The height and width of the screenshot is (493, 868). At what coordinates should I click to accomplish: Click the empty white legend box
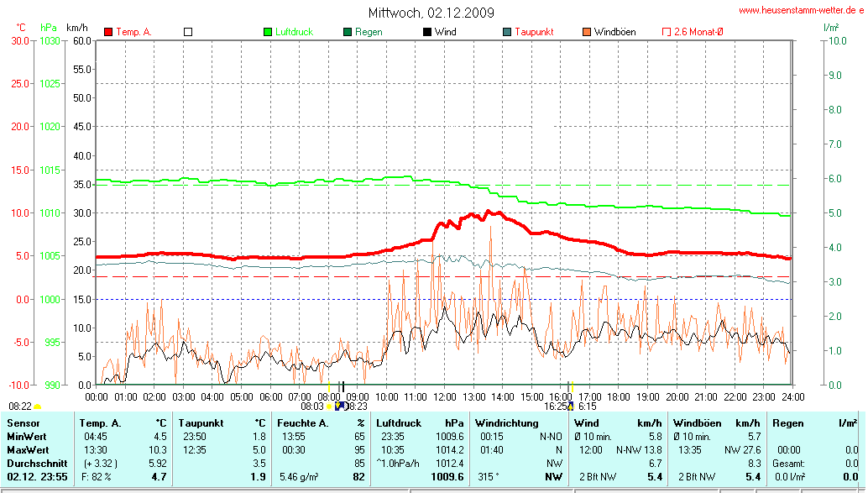[x=188, y=32]
